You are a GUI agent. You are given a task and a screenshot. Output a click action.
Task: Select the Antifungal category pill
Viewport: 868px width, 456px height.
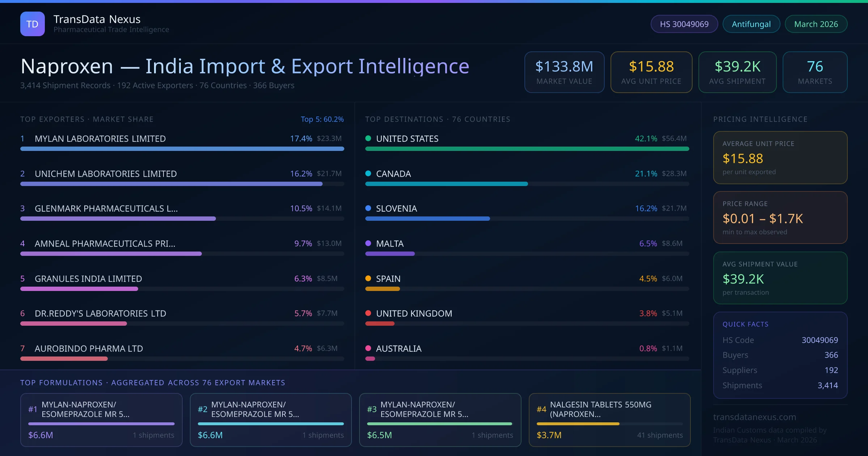pyautogui.click(x=751, y=24)
